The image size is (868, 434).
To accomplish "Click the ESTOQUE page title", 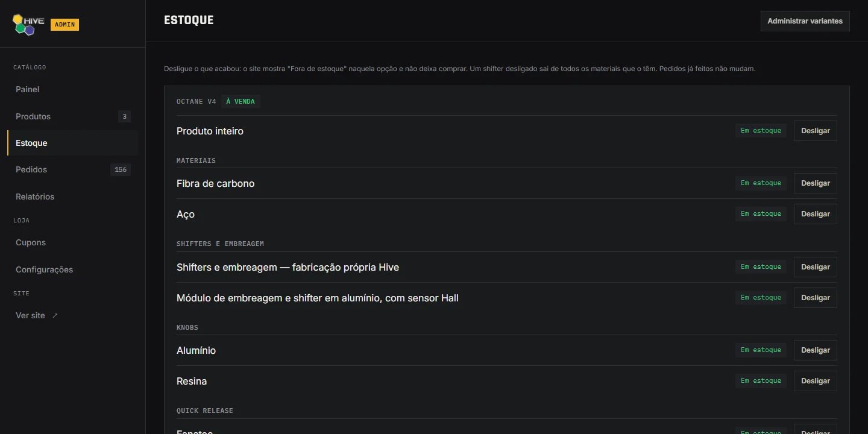I will tap(189, 20).
